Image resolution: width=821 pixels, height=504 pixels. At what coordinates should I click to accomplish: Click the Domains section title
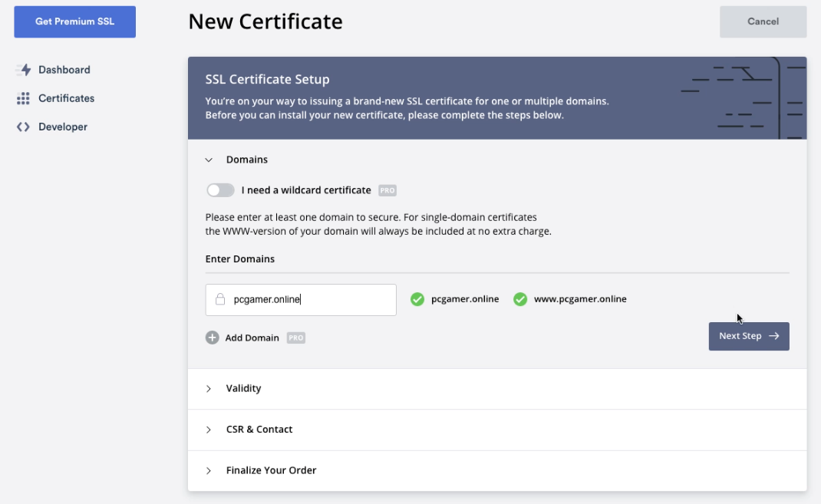coord(246,160)
